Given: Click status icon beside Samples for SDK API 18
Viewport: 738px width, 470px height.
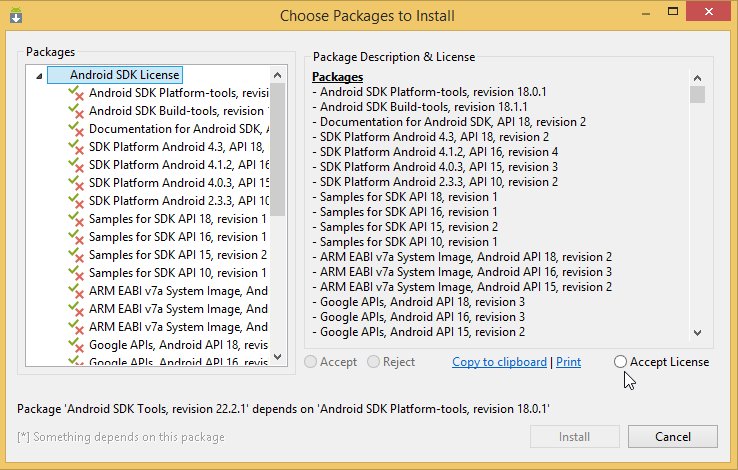Looking at the screenshot, I should point(76,219).
